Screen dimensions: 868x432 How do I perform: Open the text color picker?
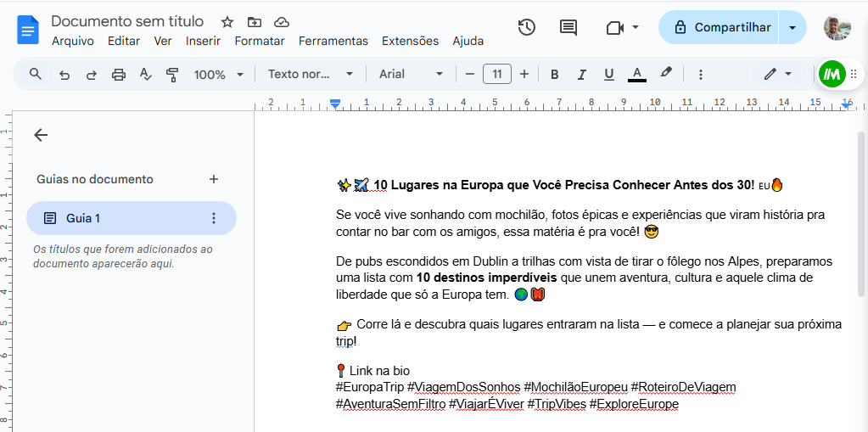pos(637,75)
